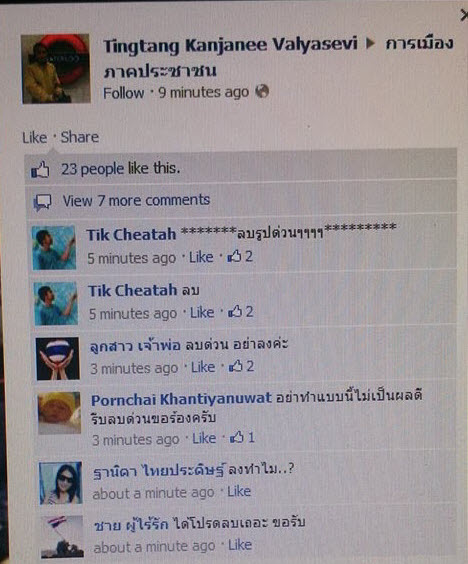
Task: Like ชาย ผู้ไร้รัก's comment
Action: 240,545
